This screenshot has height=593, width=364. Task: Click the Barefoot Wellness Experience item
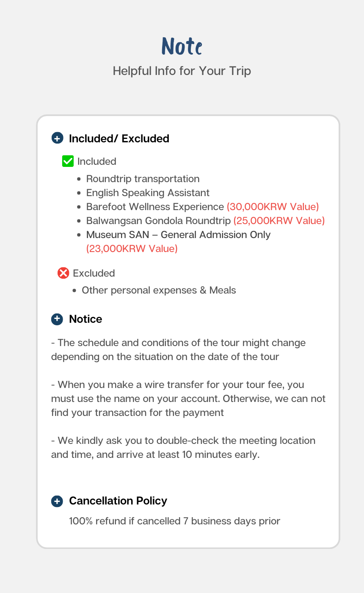click(155, 207)
